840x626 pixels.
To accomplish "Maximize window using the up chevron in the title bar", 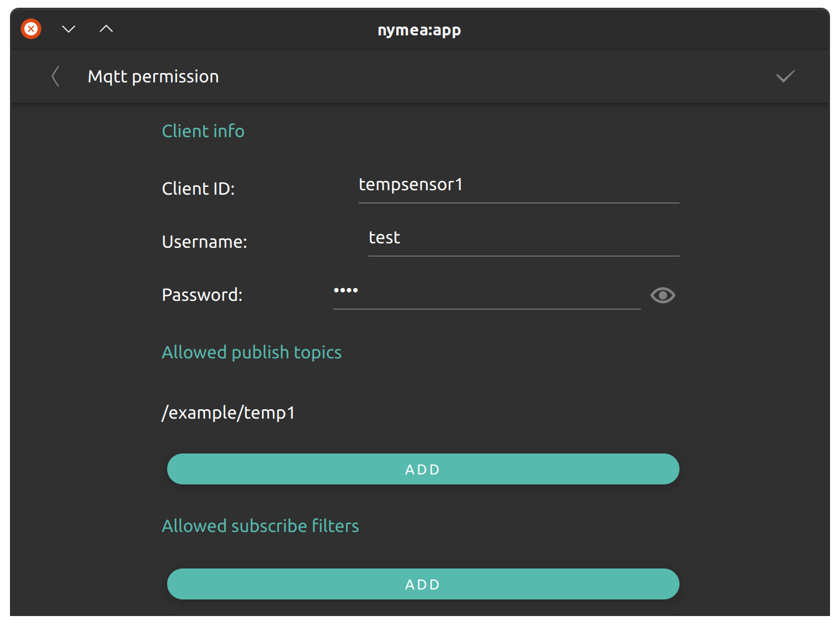I will 106,29.
